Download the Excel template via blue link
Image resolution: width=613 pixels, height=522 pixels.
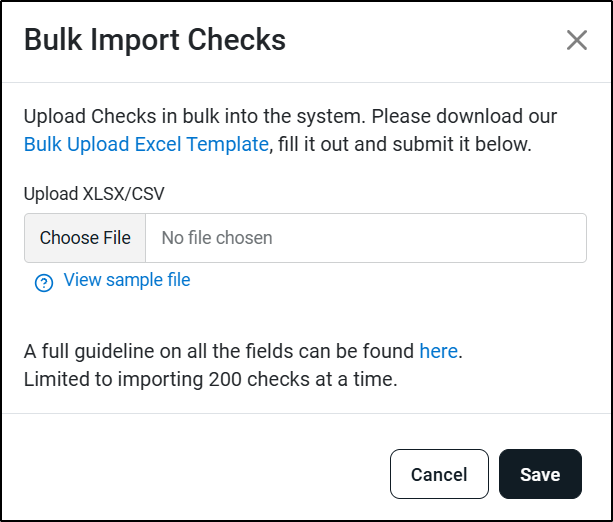(146, 144)
